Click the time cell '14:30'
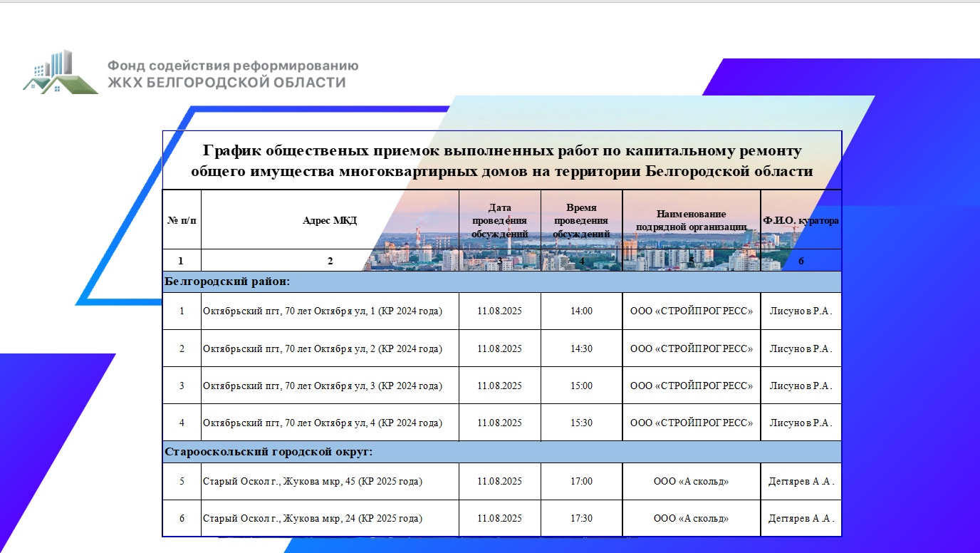980x553 pixels. point(581,348)
